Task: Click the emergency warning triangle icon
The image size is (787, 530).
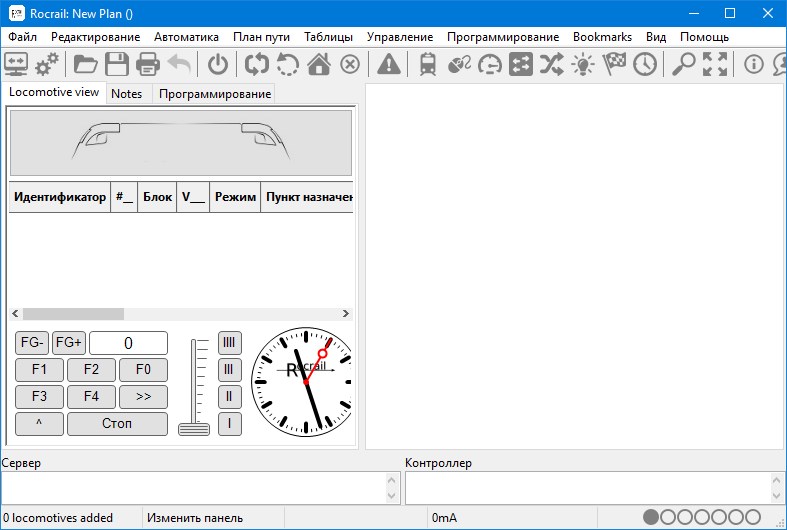Action: pyautogui.click(x=388, y=64)
